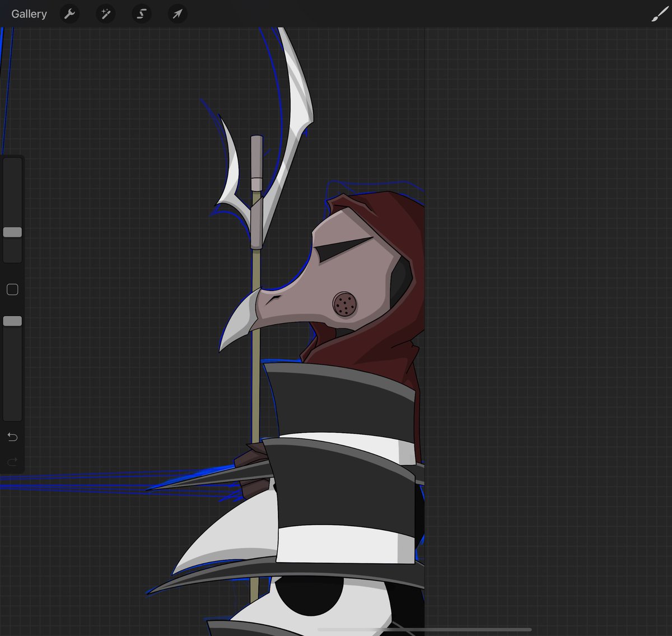Return to the Gallery
The height and width of the screenshot is (636, 672).
[29, 14]
